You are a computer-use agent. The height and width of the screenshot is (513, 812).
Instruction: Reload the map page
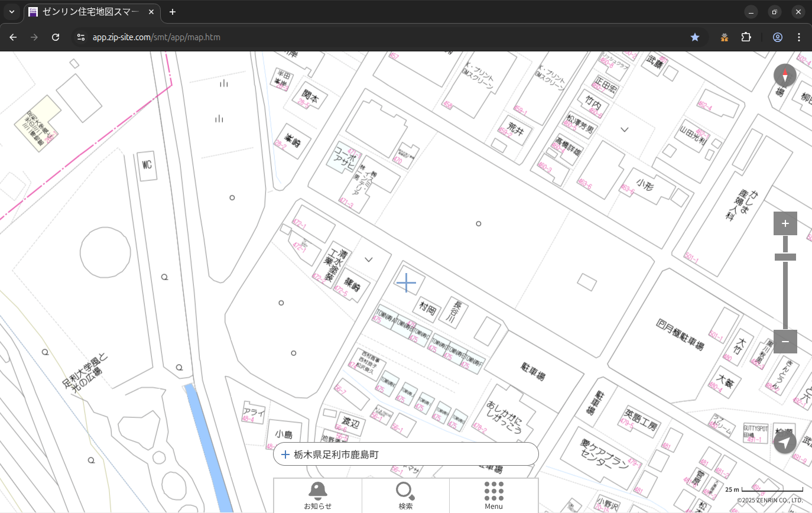click(56, 37)
